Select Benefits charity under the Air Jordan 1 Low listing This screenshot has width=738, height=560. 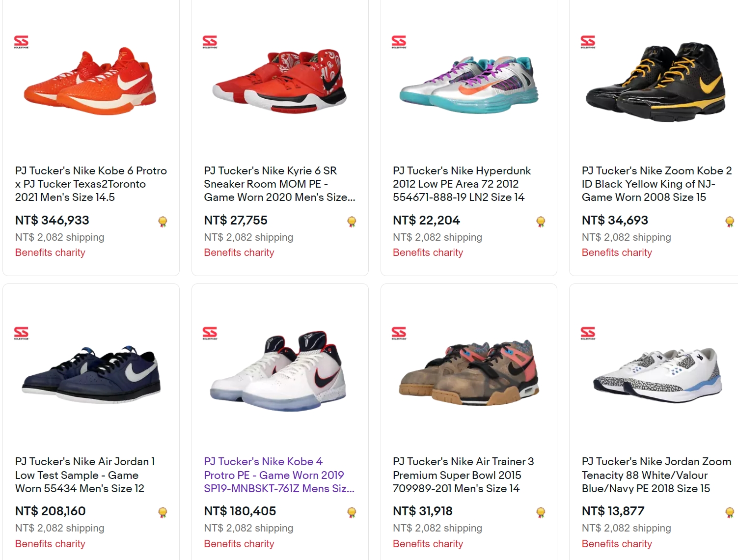tap(50, 544)
